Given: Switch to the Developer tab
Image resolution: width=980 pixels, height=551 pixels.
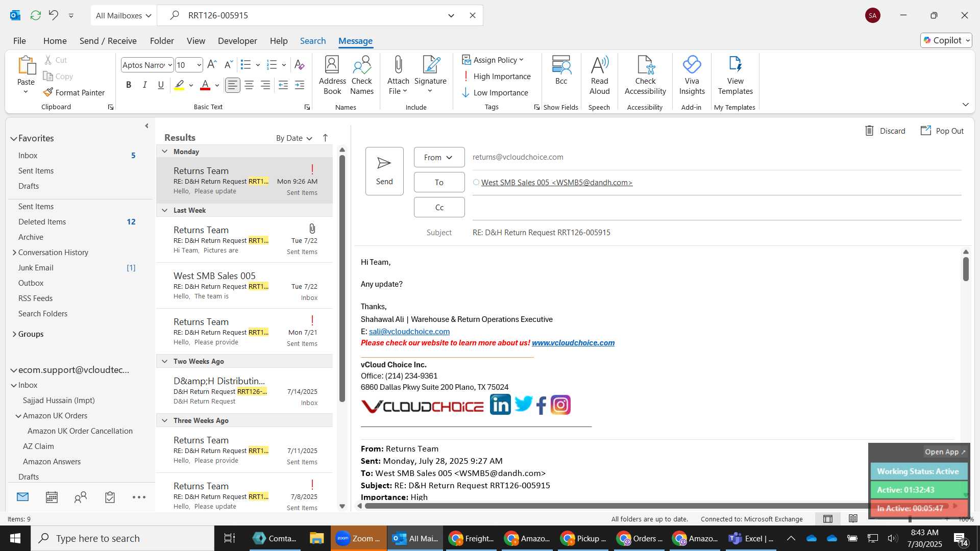Looking at the screenshot, I should [237, 40].
